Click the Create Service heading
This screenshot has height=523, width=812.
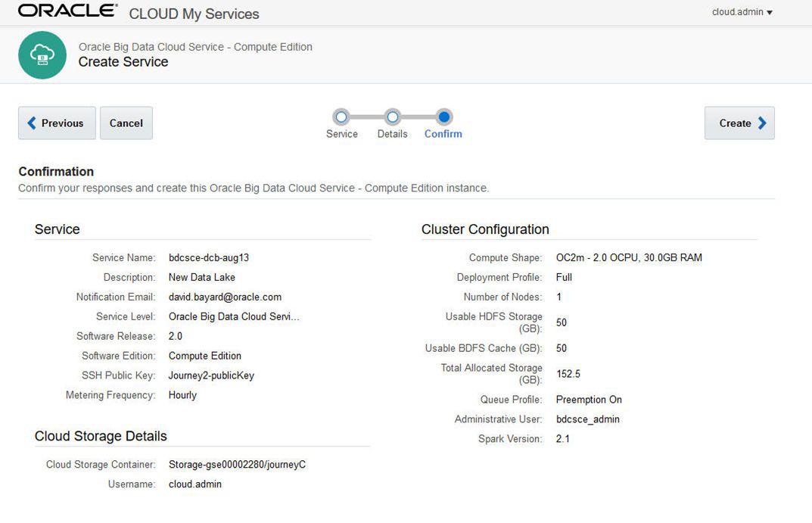123,61
